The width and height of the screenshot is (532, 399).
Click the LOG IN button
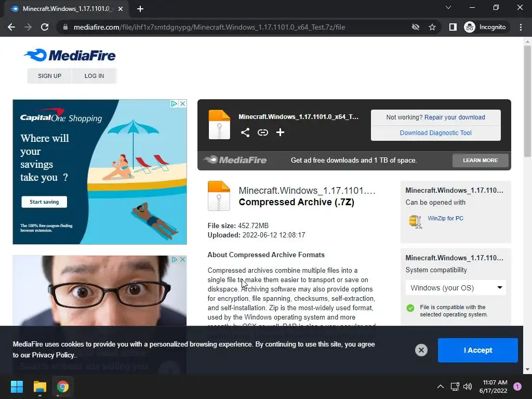pos(95,76)
